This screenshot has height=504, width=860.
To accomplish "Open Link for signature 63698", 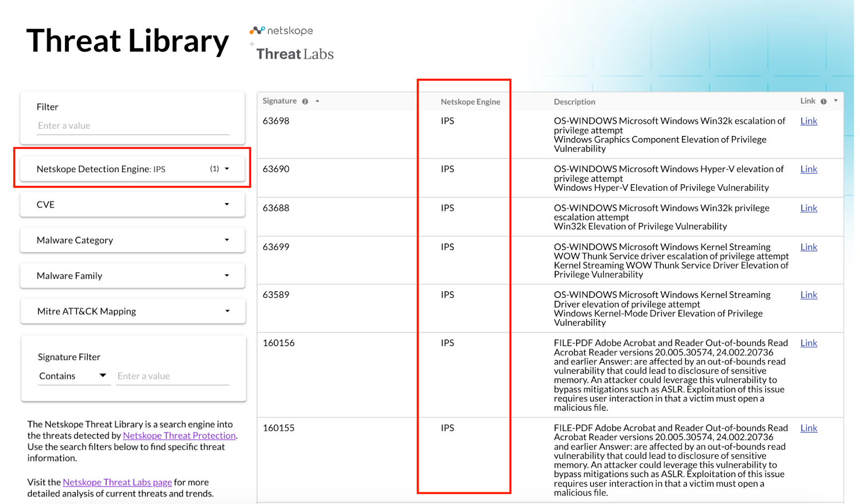I will [x=808, y=121].
